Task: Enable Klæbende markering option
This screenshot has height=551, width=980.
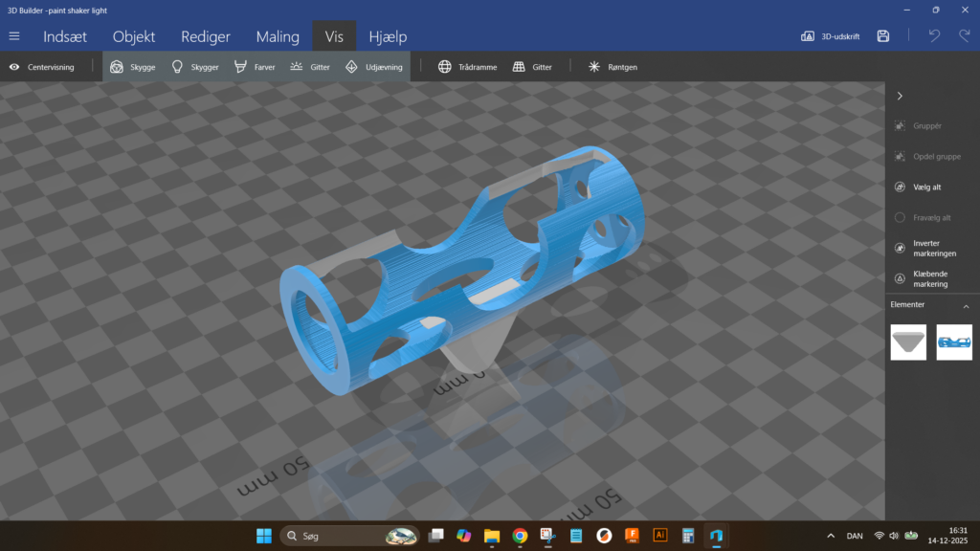Action: (x=900, y=278)
